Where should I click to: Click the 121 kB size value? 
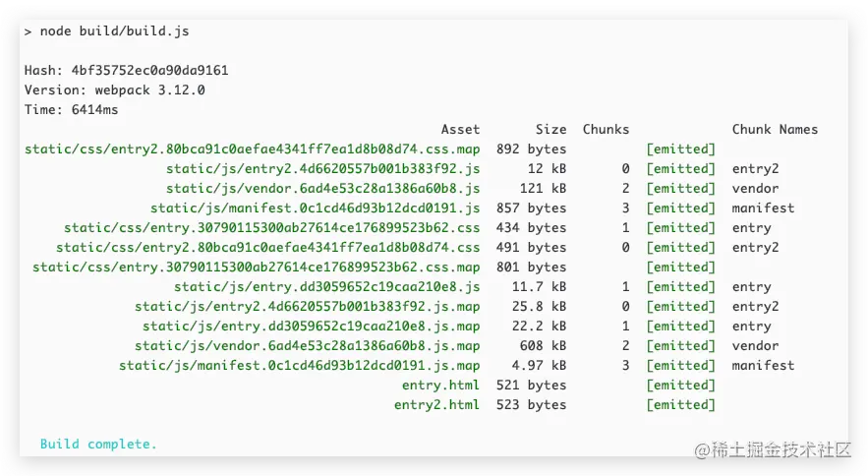click(x=543, y=189)
